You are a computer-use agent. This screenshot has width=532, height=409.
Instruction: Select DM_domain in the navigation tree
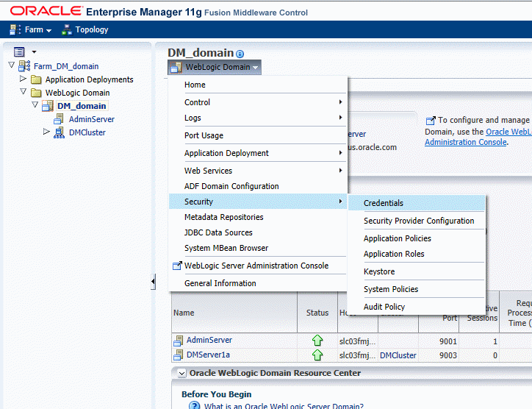(82, 106)
